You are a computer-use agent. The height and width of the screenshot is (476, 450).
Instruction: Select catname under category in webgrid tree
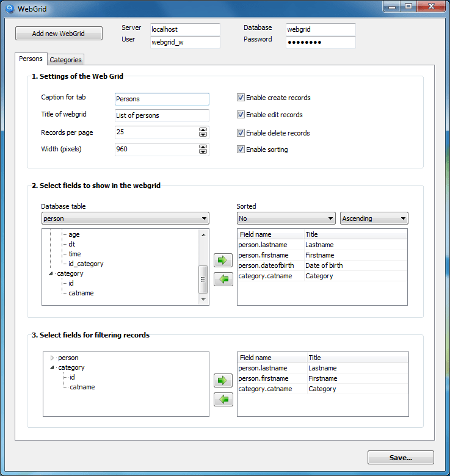click(x=81, y=293)
